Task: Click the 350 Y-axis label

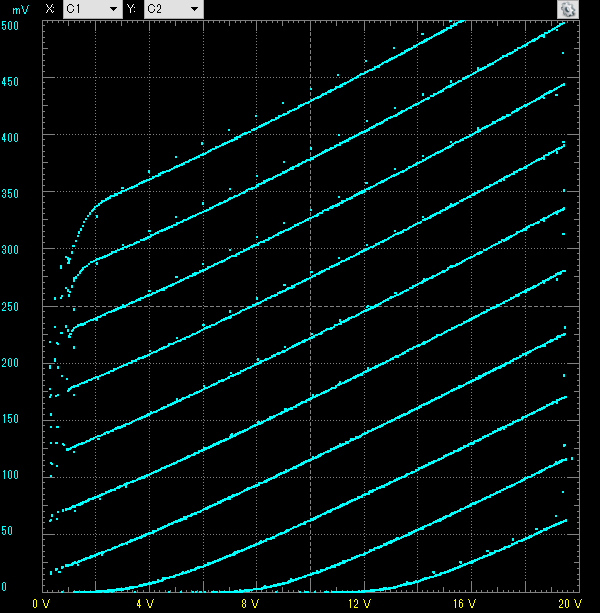Action: (x=10, y=194)
